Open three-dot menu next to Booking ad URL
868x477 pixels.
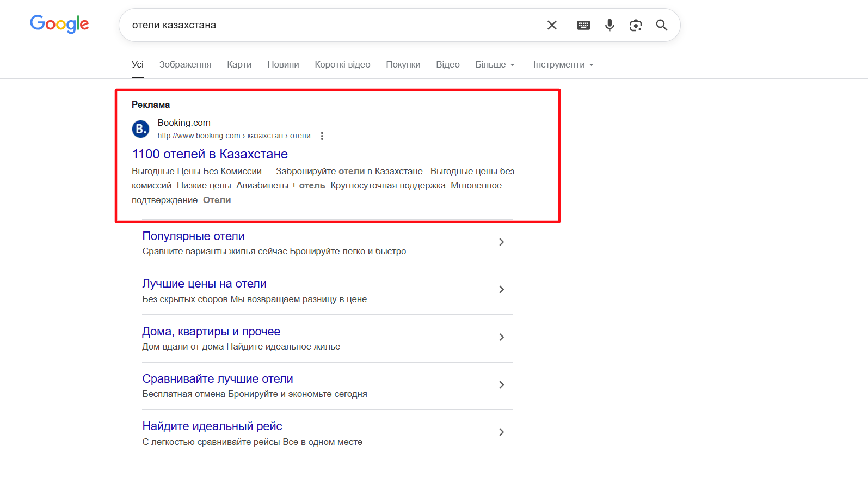[322, 136]
